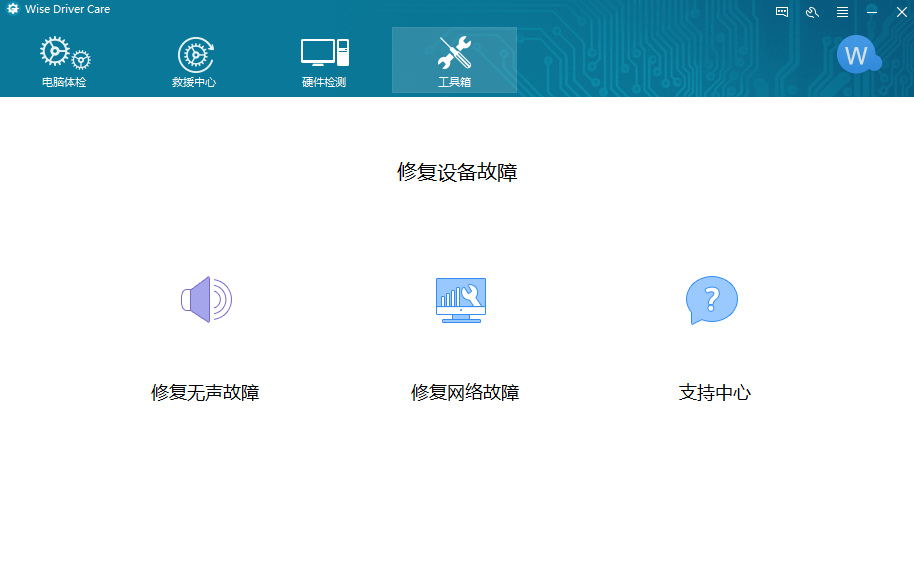Click the monitor and tower icon for 硬件检测
Viewport: 914px width, 575px height.
coord(324,52)
